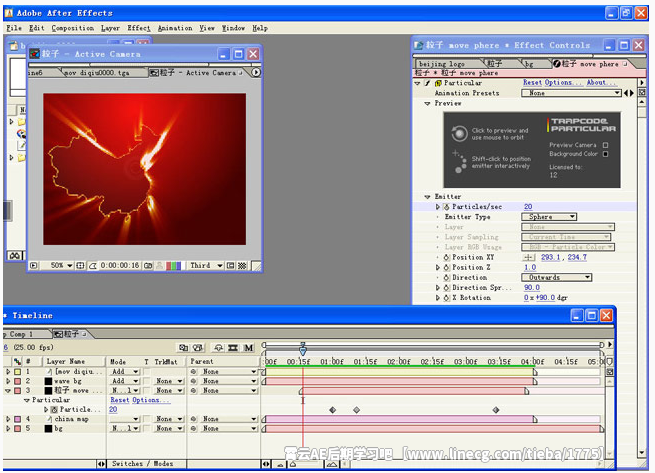
Task: Open the Layer menu
Action: (110, 28)
